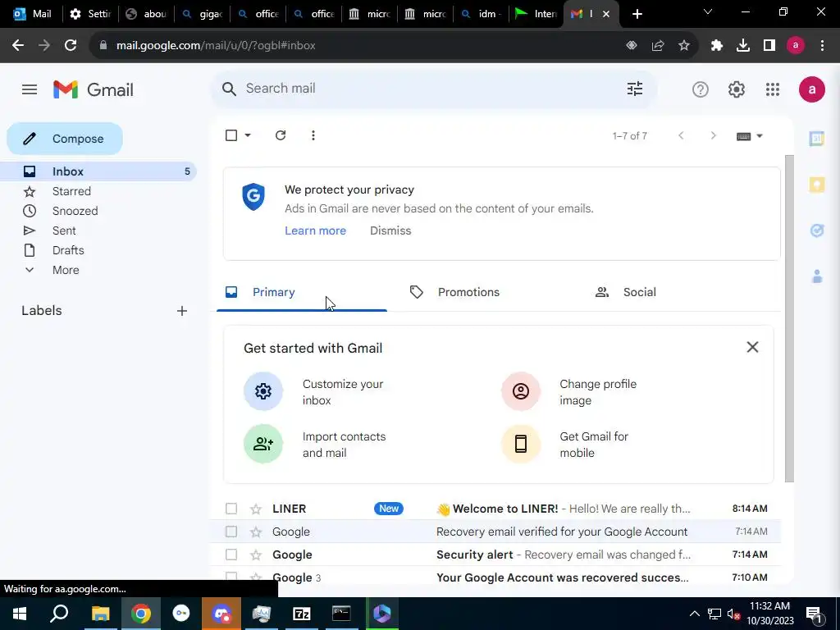Viewport: 840px width, 630px height.
Task: Open search options filter icon
Action: [x=635, y=89]
